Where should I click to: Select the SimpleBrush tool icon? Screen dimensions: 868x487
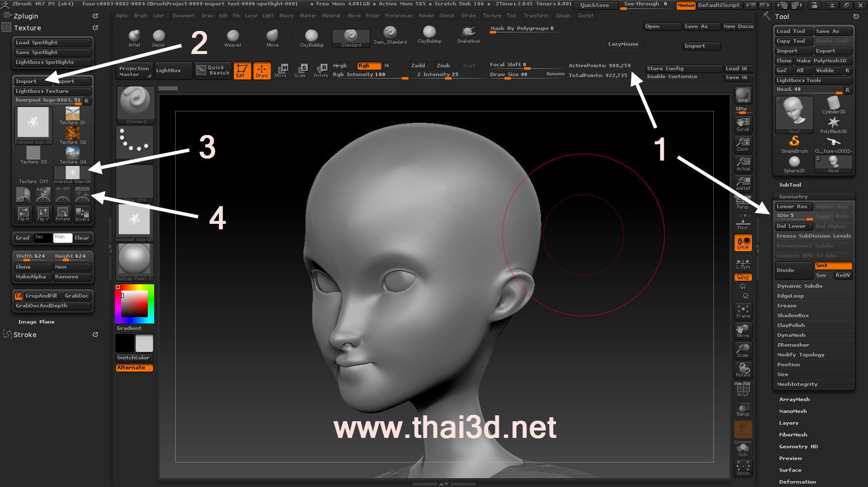794,144
